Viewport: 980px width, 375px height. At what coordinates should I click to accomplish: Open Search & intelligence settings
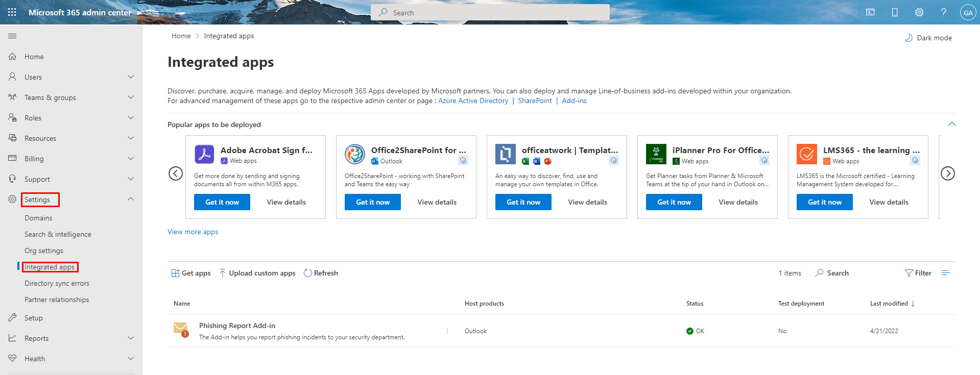click(58, 234)
